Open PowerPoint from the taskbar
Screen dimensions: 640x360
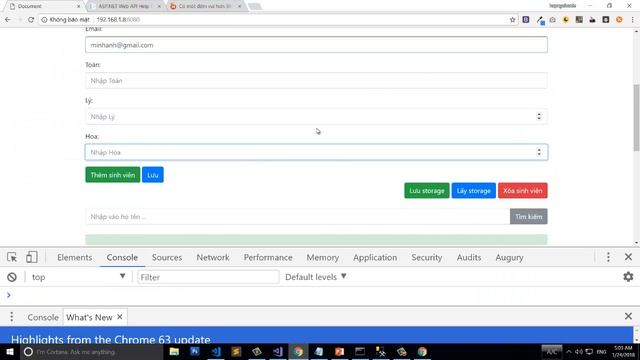339,351
